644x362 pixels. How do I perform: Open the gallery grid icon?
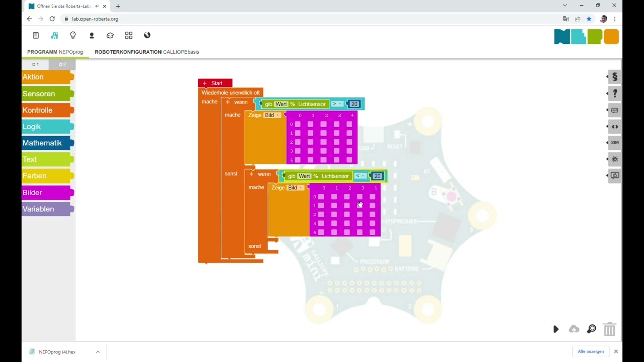(x=129, y=35)
